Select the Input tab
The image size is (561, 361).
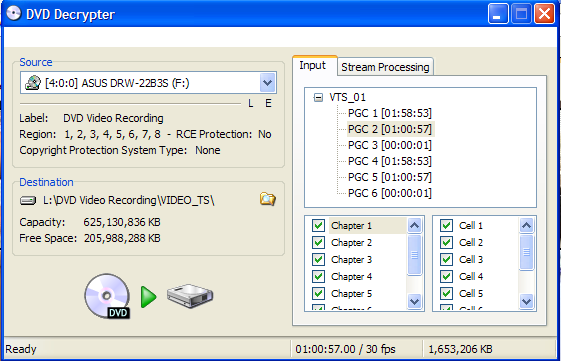(x=313, y=65)
